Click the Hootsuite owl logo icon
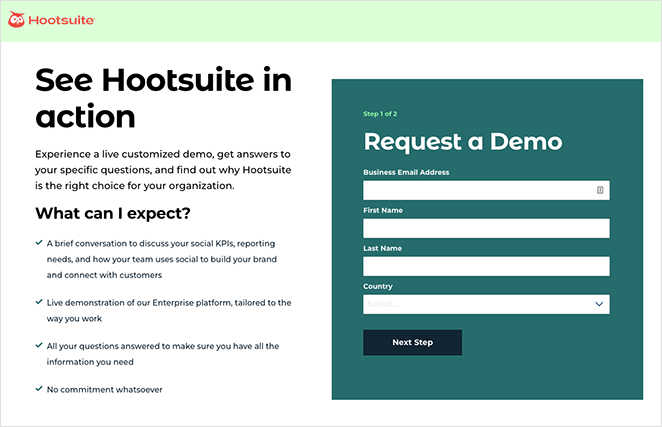The height and width of the screenshot is (427, 662). tap(16, 19)
